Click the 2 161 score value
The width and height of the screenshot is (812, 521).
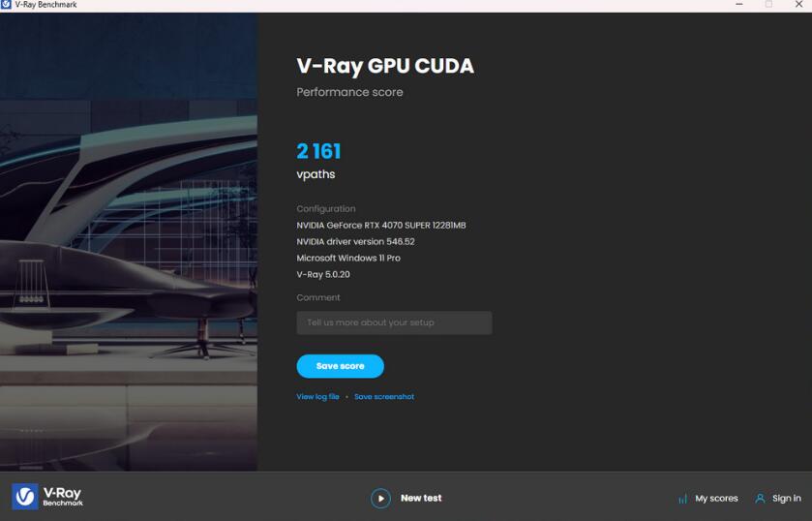(318, 151)
